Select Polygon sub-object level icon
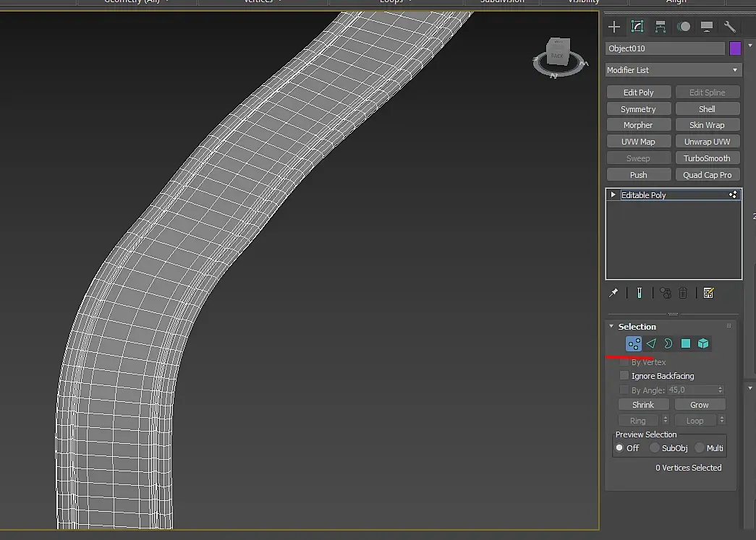Screen dimensions: 756x540 tap(686, 343)
